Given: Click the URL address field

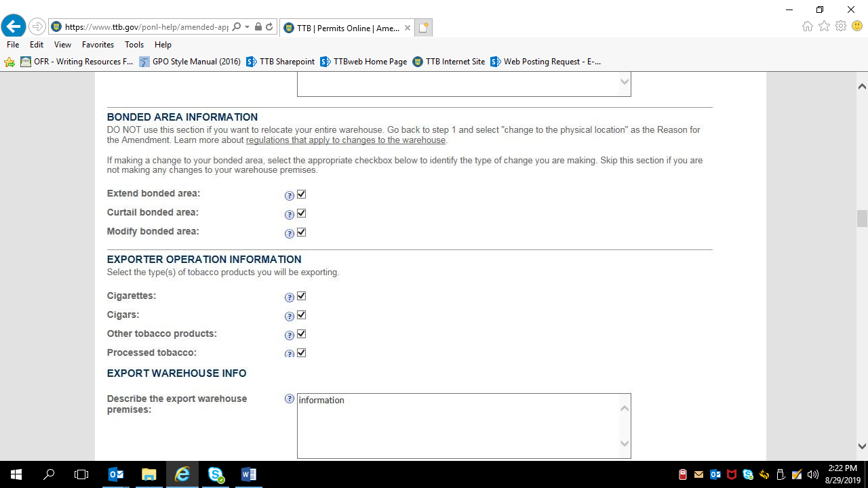Looking at the screenshot, I should pos(146,27).
